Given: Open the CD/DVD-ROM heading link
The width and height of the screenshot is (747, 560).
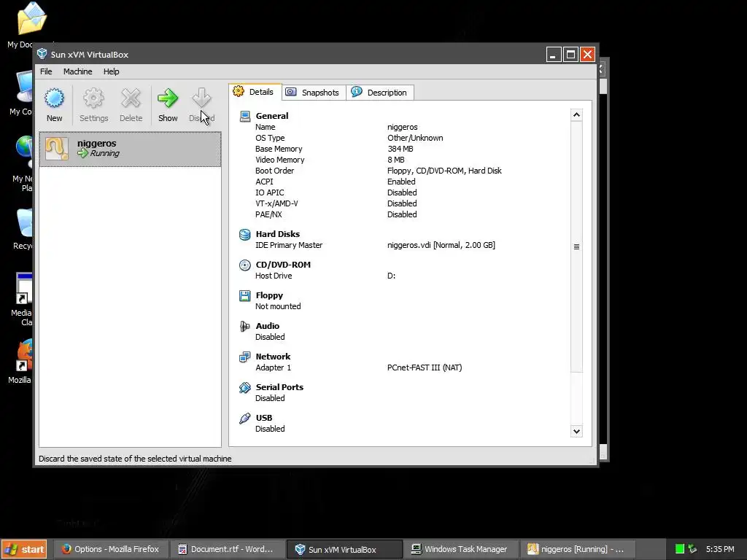Looking at the screenshot, I should click(283, 265).
